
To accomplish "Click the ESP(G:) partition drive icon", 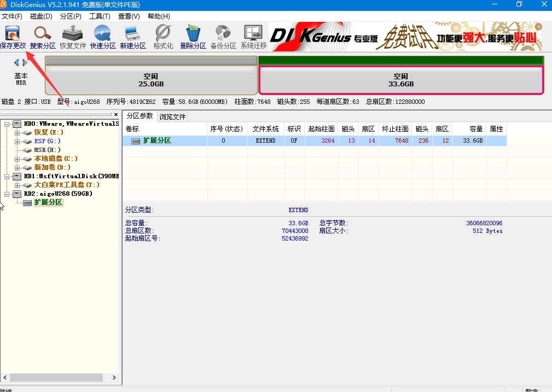I will click(x=27, y=142).
